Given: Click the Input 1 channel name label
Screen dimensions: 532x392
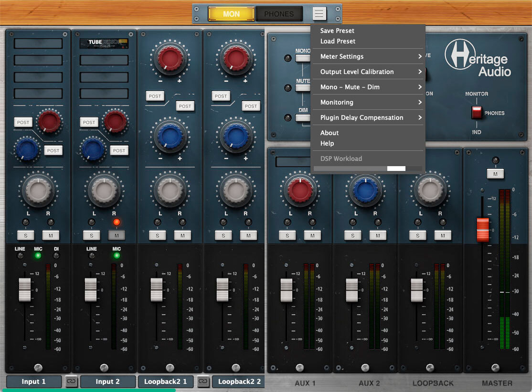Looking at the screenshot, I should (34, 381).
